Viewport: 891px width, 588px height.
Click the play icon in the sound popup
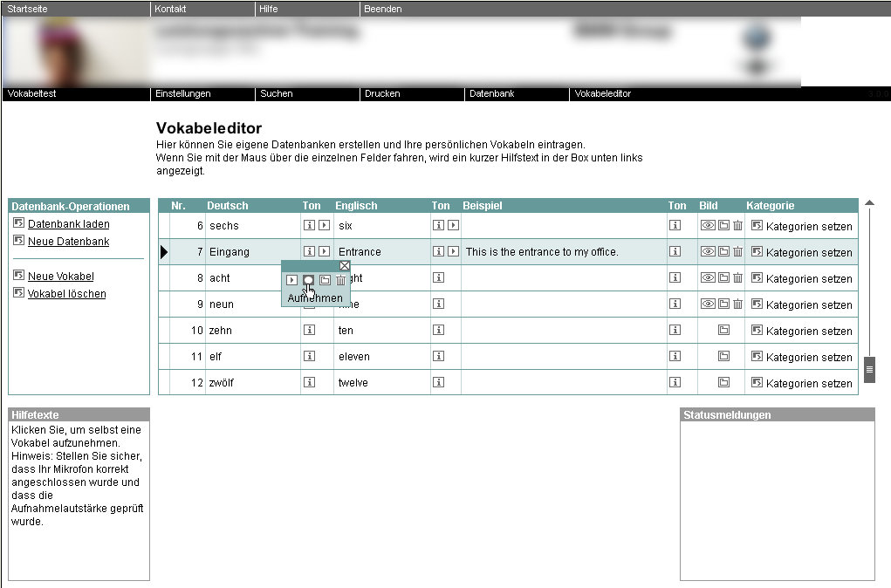(x=292, y=280)
